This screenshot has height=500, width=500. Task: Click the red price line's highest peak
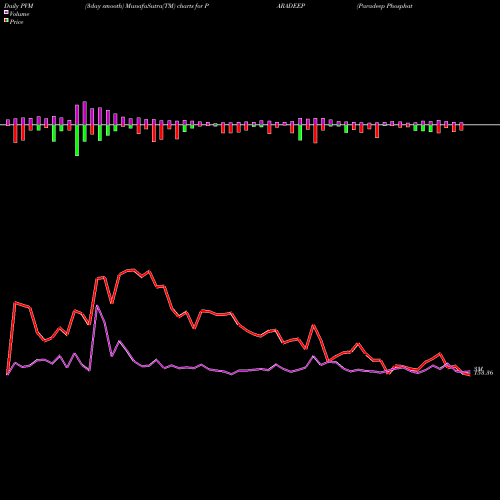[133, 269]
